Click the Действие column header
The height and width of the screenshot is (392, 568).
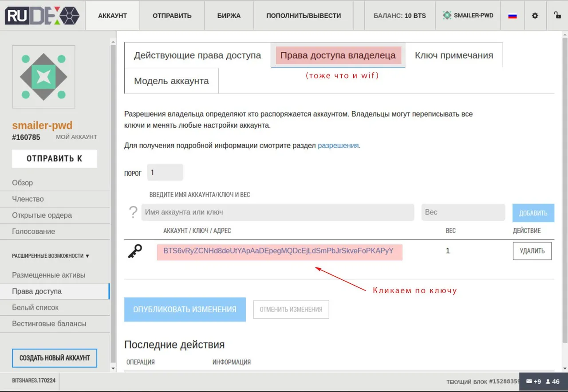[x=527, y=231]
